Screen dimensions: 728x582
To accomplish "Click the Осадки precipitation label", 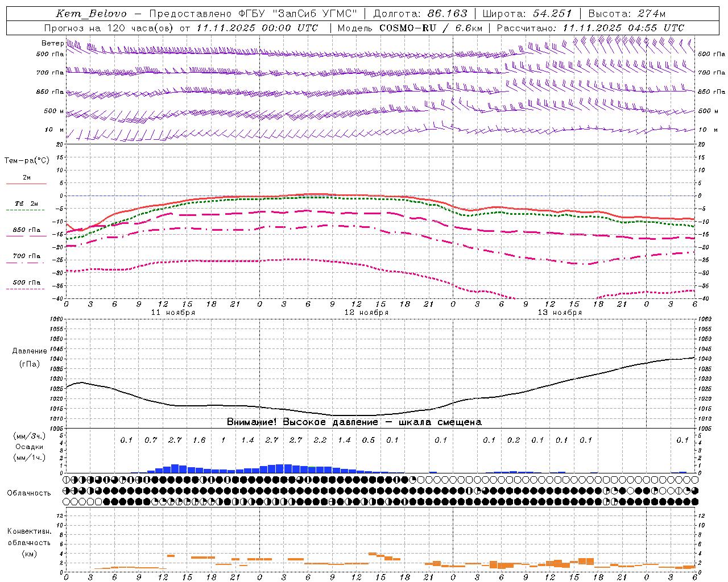I will pos(29,447).
